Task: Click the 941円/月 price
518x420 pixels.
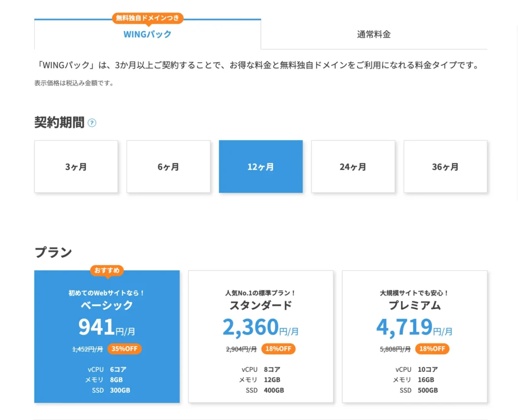Action: (x=107, y=328)
